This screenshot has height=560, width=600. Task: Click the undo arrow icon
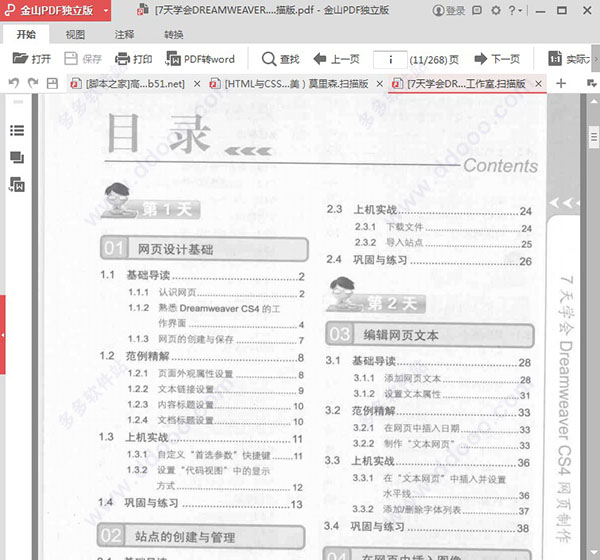pyautogui.click(x=14, y=83)
